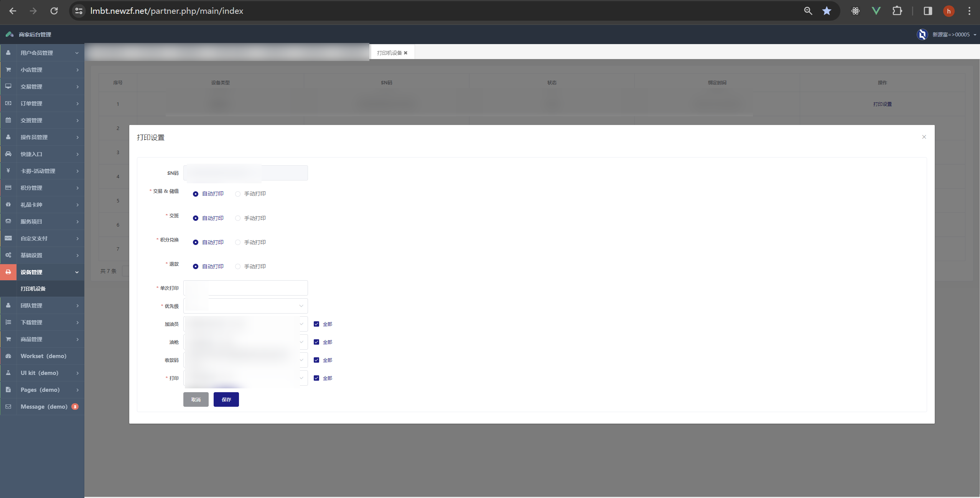Open the 服务项目 menu item

(42, 221)
